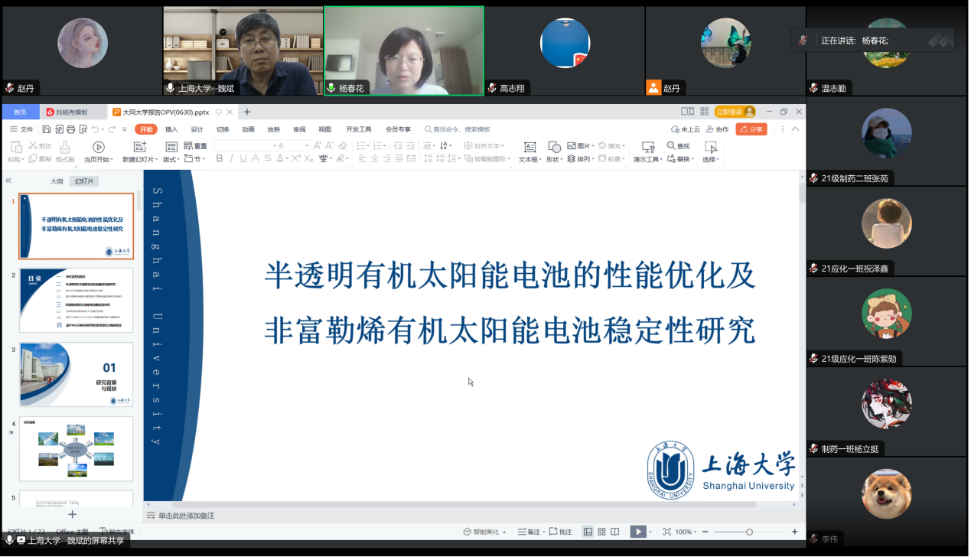971x560 pixels.
Task: Switch to the Outline (大纲) panel tab
Action: (57, 181)
